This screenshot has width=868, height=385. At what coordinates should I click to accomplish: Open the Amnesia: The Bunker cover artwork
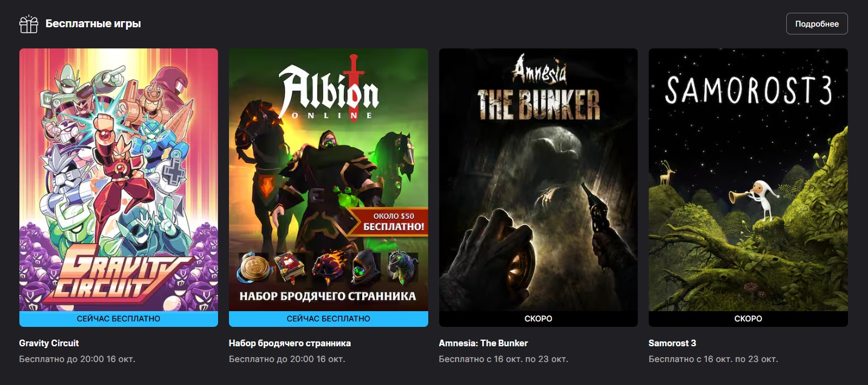point(538,180)
